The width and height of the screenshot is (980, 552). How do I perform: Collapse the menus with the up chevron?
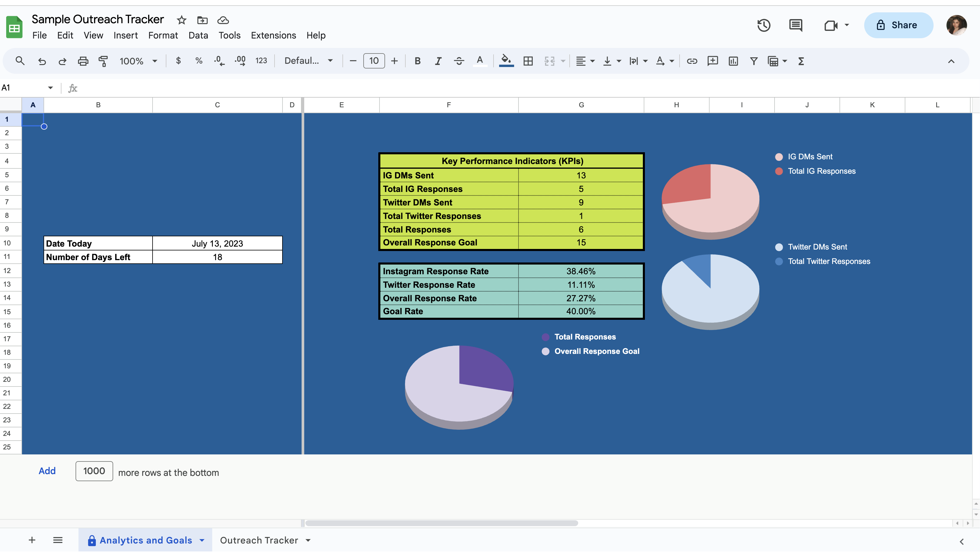951,61
